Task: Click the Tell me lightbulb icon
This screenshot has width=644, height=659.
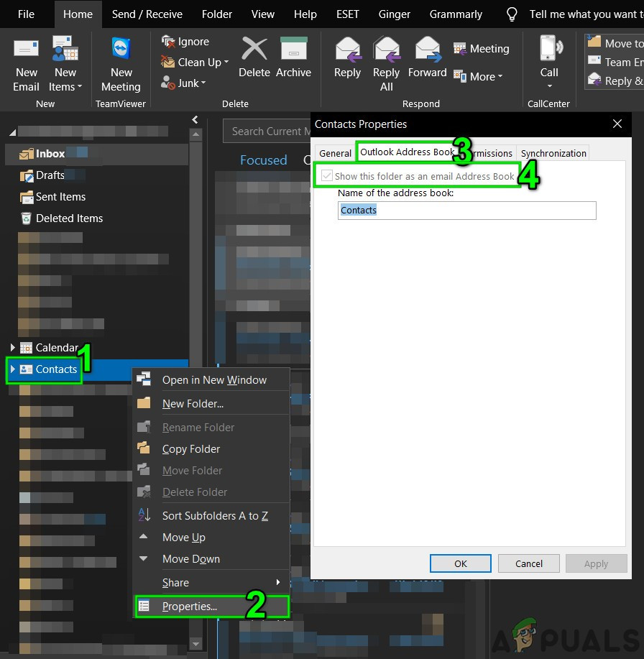Action: (x=512, y=14)
